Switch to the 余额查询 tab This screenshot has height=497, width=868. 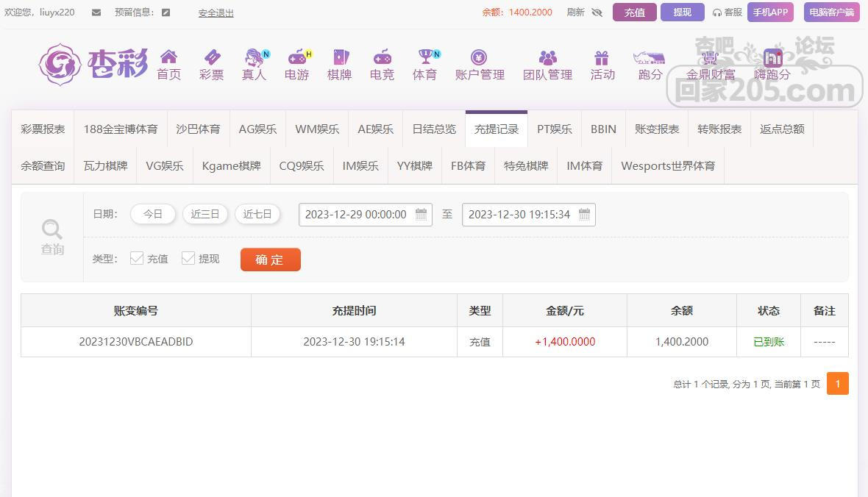click(x=43, y=165)
